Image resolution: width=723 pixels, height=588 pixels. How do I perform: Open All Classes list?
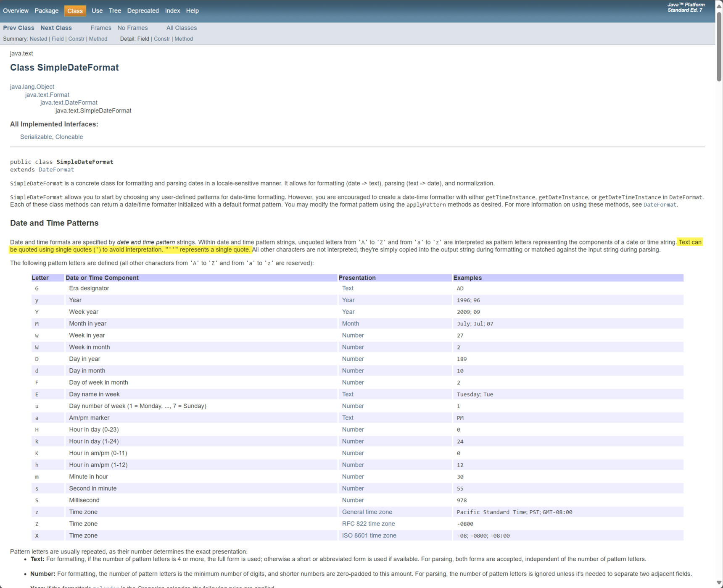(x=181, y=28)
